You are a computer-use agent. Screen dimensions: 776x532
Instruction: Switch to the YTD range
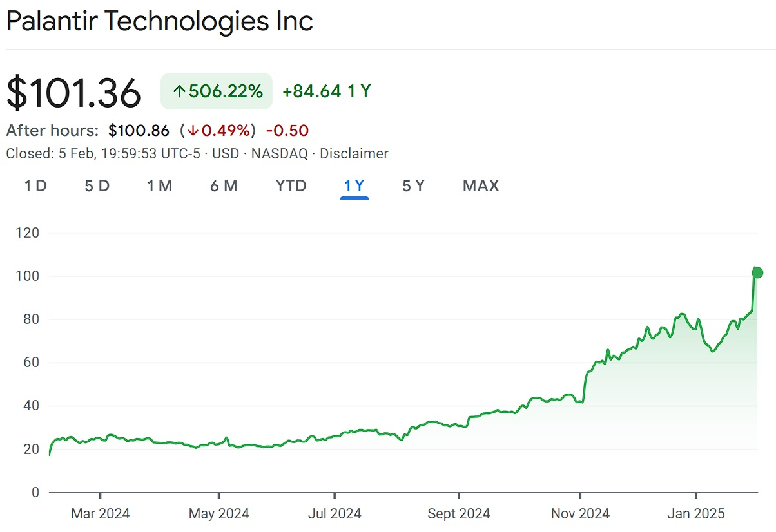pos(291,185)
